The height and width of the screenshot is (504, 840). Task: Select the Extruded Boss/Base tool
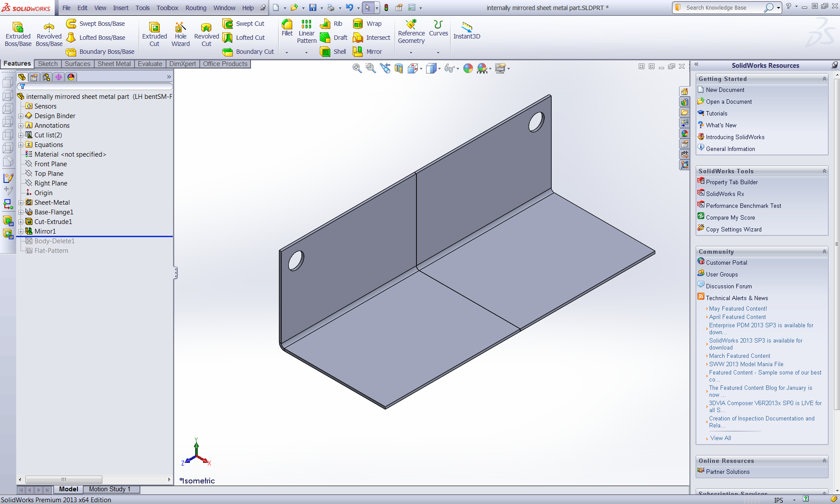tap(18, 34)
